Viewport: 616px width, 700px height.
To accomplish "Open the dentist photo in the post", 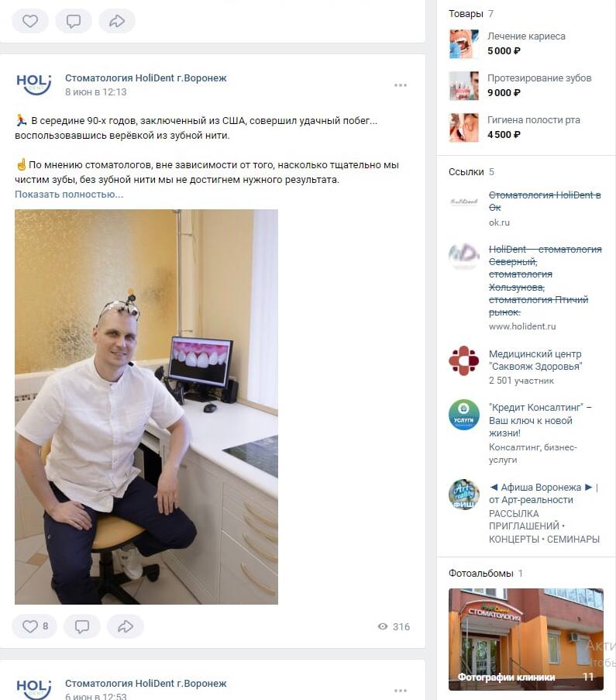I will point(146,407).
